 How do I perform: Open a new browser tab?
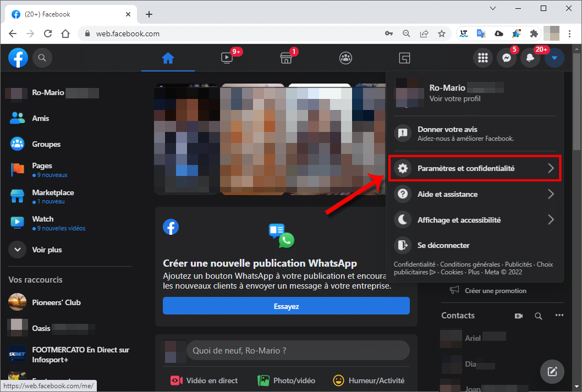[149, 14]
